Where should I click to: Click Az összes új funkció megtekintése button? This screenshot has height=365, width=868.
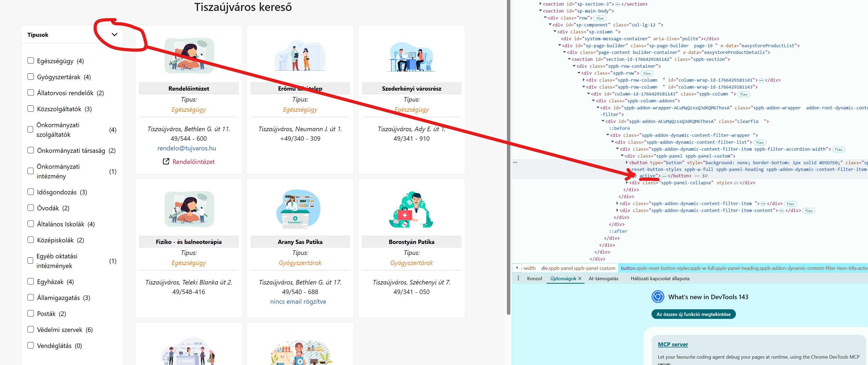click(x=693, y=314)
